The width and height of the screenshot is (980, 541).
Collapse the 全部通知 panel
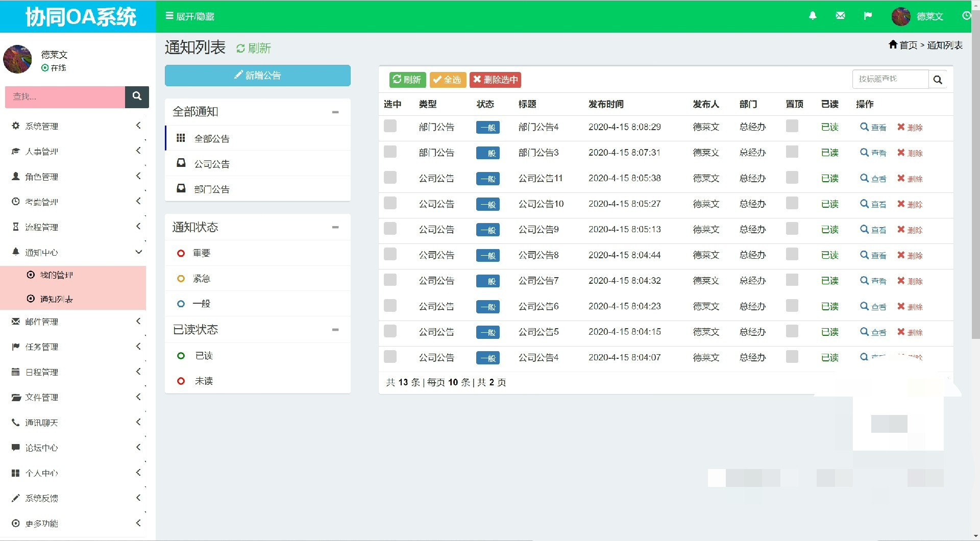(x=335, y=112)
